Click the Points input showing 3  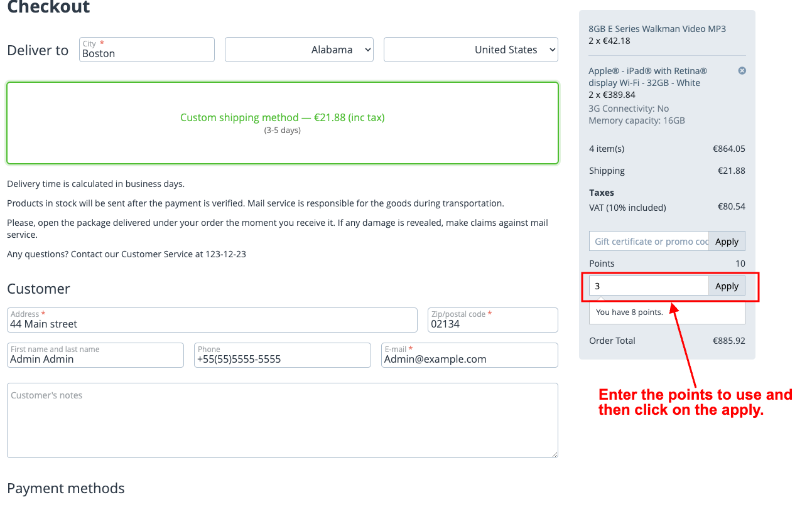coord(649,286)
